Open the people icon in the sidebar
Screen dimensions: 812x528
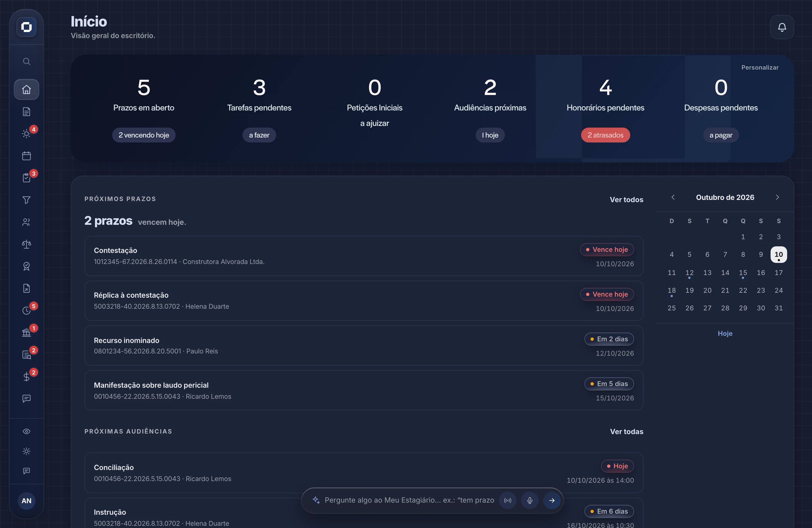(x=26, y=222)
